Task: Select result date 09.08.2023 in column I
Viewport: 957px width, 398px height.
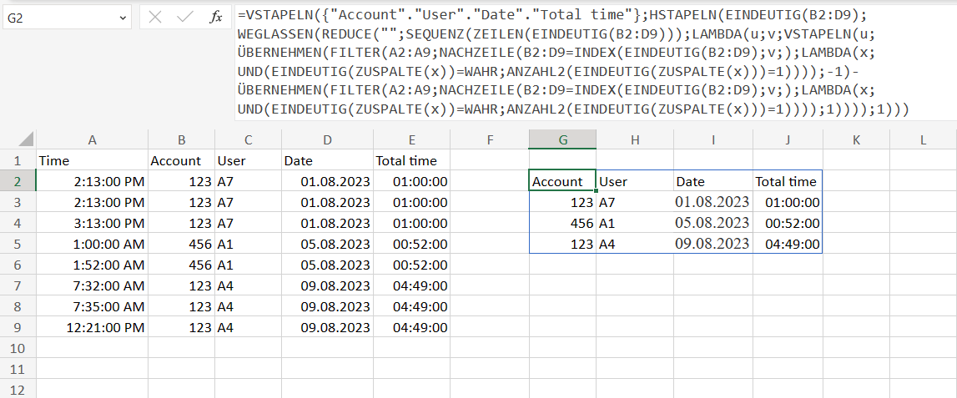Action: point(713,244)
